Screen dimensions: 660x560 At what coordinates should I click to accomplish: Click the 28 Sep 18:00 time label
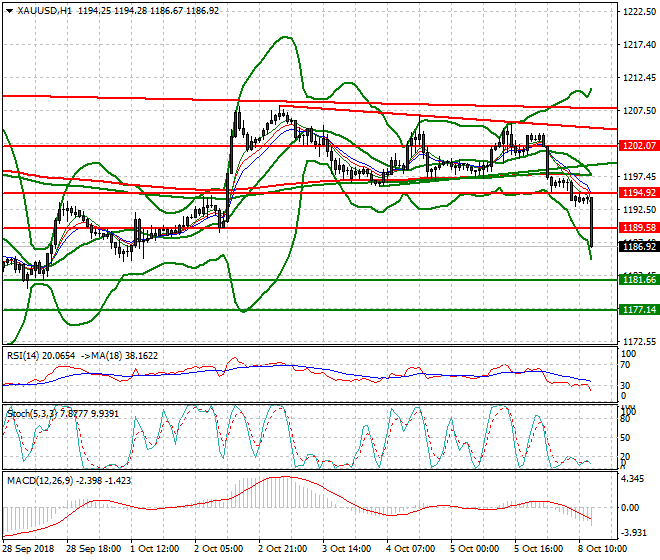click(x=93, y=549)
